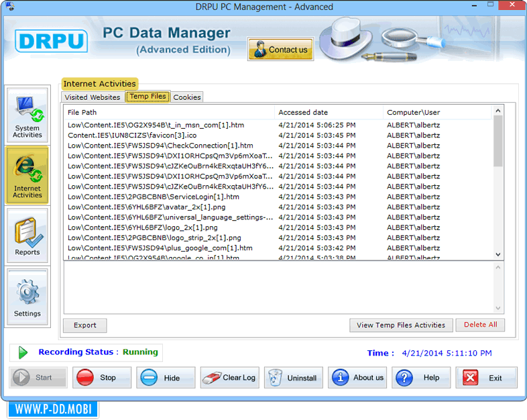Screen dimensions: 527x420
Task: Sort by File Path column header
Action: (169, 112)
